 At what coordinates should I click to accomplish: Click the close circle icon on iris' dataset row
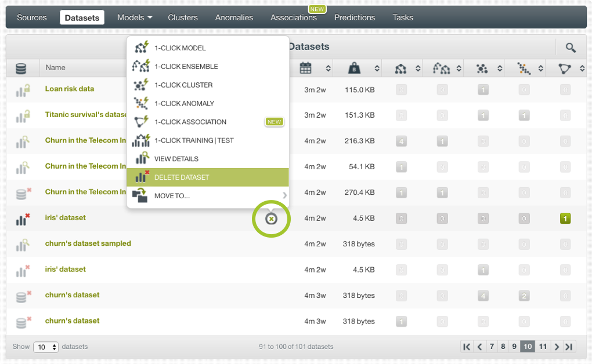coord(271,219)
